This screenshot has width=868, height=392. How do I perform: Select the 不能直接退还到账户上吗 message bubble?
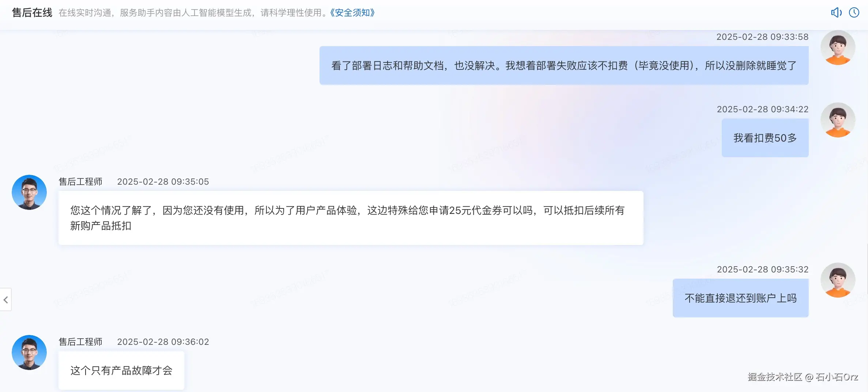coord(741,298)
